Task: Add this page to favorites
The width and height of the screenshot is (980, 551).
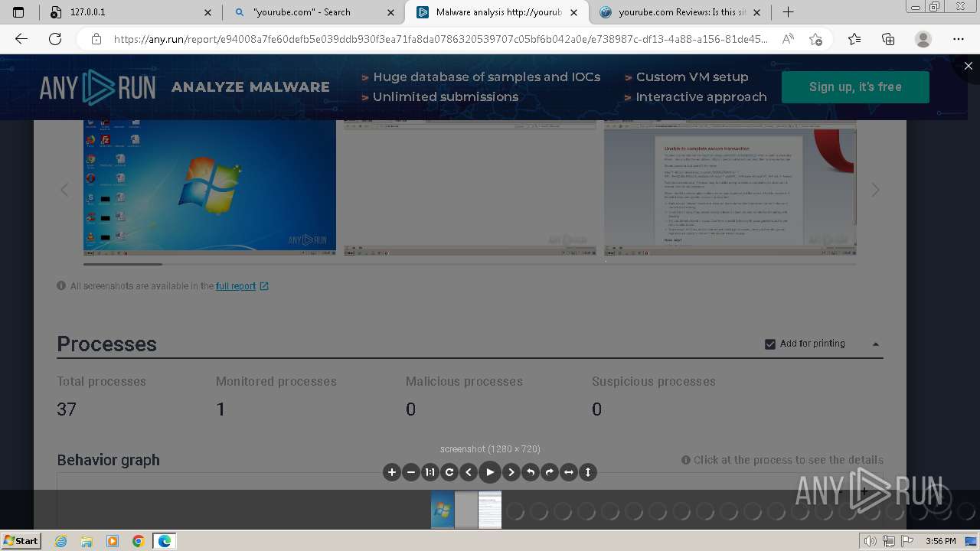Action: [815, 39]
